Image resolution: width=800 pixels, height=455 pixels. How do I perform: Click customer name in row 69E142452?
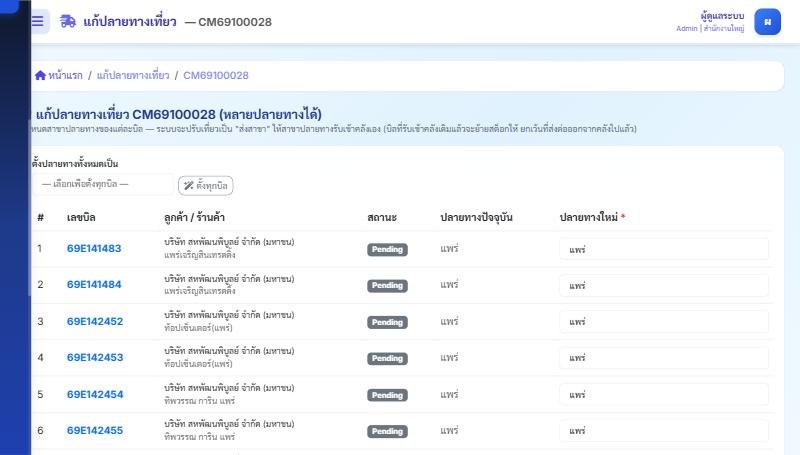tap(229, 315)
